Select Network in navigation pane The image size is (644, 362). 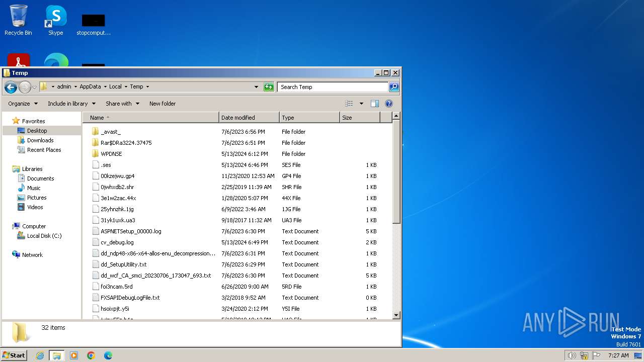point(32,255)
